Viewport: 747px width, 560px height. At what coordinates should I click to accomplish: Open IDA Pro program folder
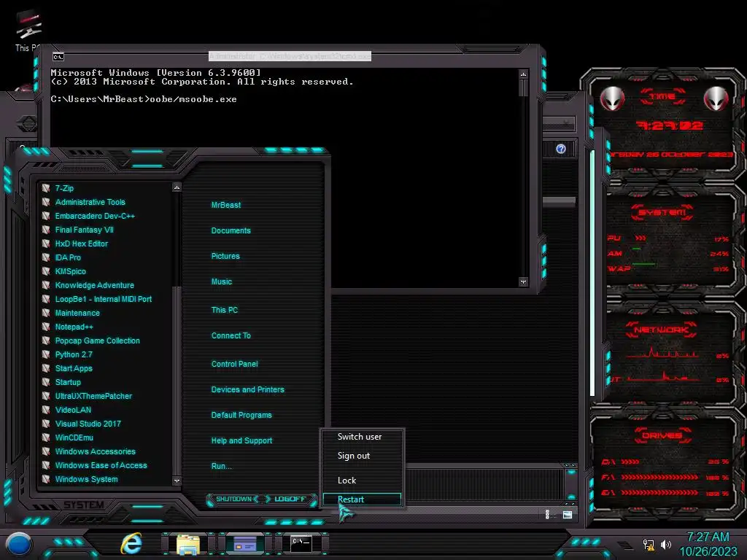pyautogui.click(x=68, y=257)
